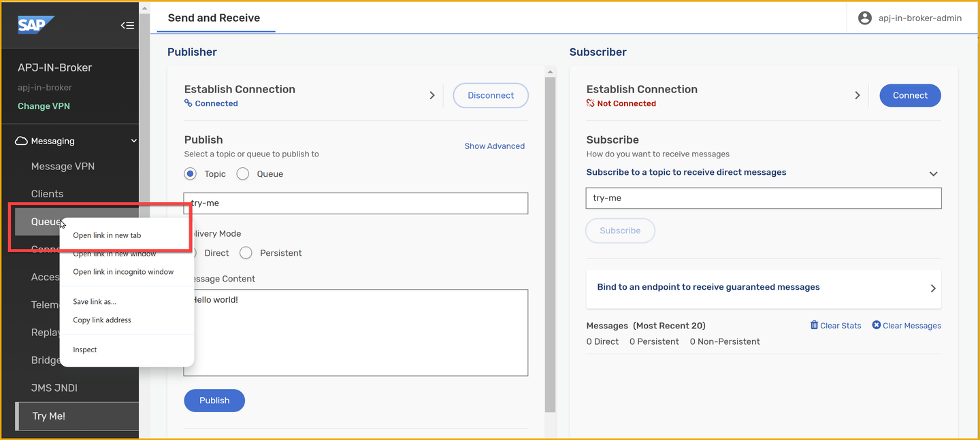Screen dimensions: 980x440
Task: Choose Open link in new tab
Action: [x=107, y=235]
